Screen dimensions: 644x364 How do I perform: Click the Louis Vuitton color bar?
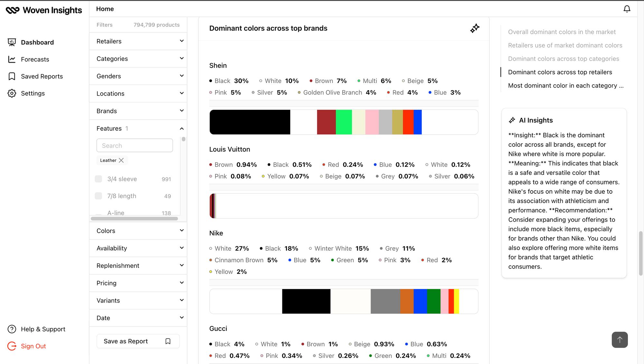point(344,206)
